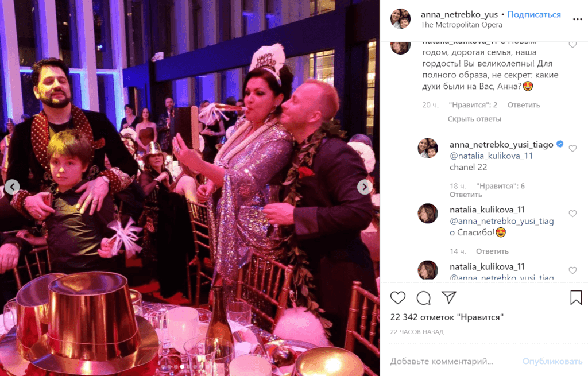The width and height of the screenshot is (588, 376).
Task: Click 'Подписаться' to follow the account
Action: pyautogui.click(x=534, y=14)
